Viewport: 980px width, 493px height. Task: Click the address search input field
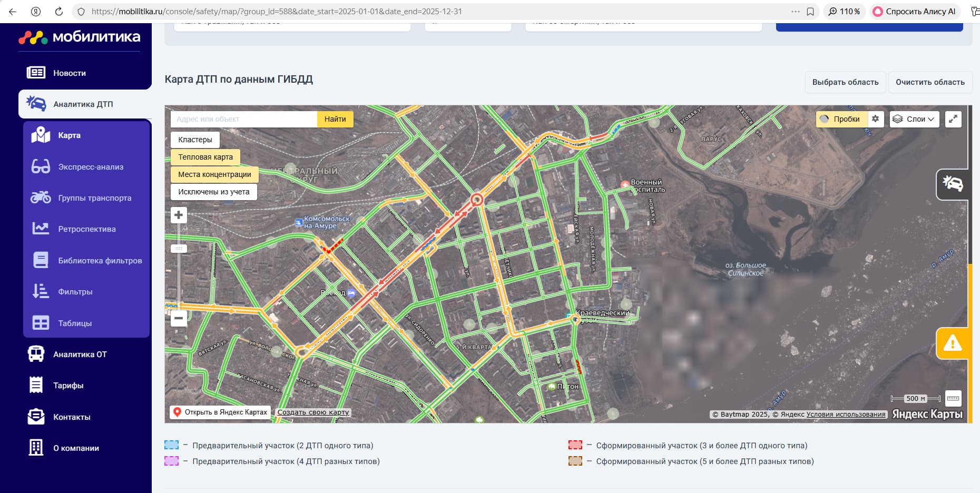tap(243, 119)
